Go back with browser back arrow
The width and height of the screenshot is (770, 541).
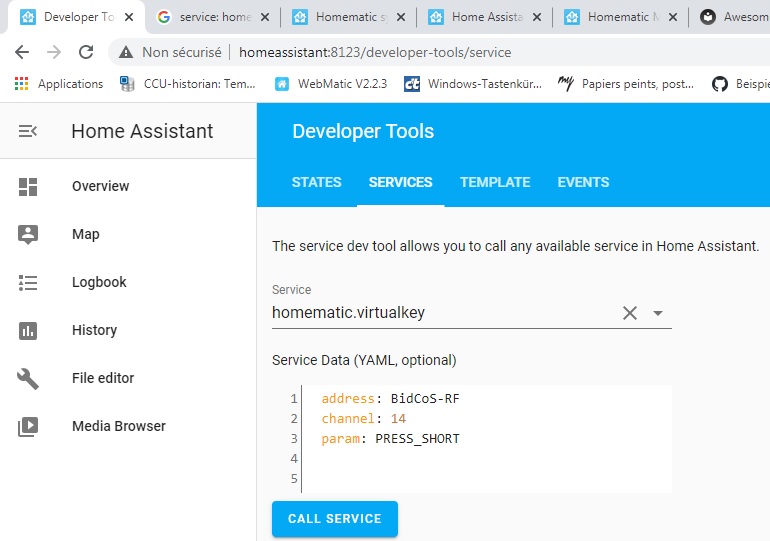pos(22,52)
